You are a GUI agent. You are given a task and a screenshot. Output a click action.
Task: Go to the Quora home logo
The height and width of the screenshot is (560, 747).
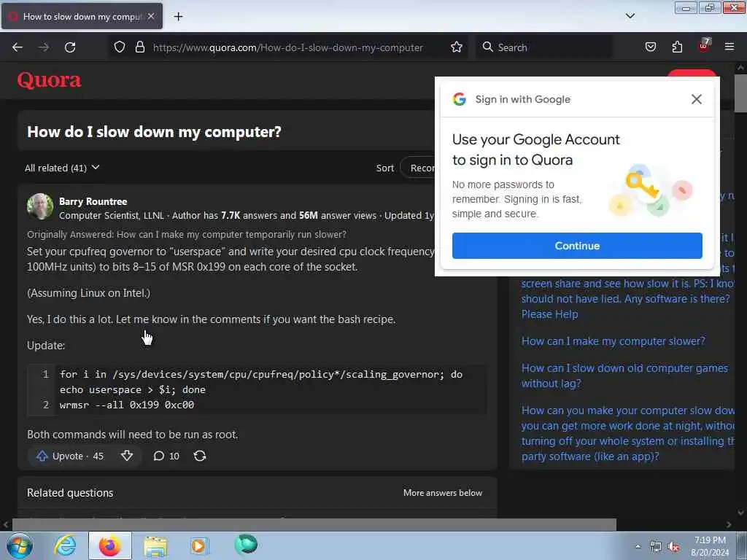49,80
